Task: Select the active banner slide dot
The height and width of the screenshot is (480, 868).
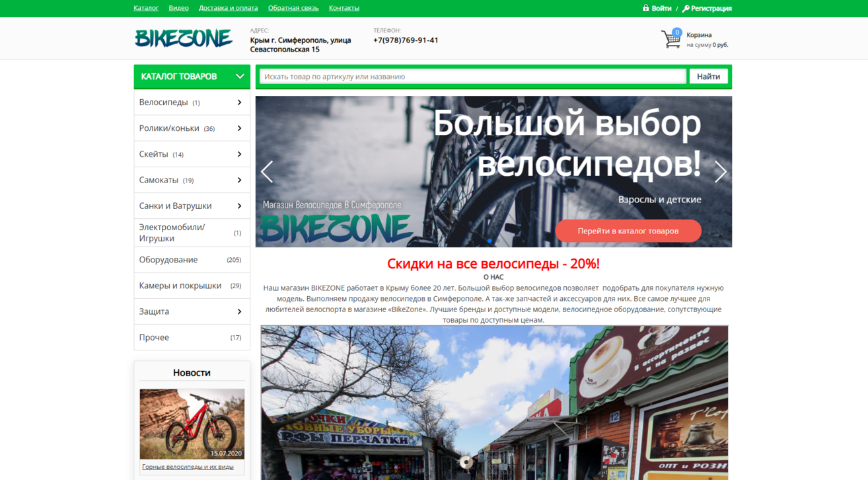Action: (x=489, y=241)
